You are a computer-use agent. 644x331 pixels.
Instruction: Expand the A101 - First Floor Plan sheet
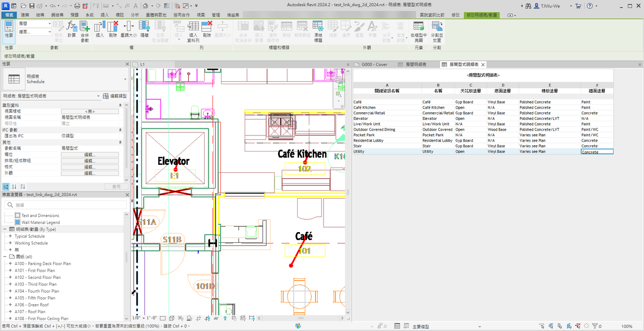(x=10, y=270)
